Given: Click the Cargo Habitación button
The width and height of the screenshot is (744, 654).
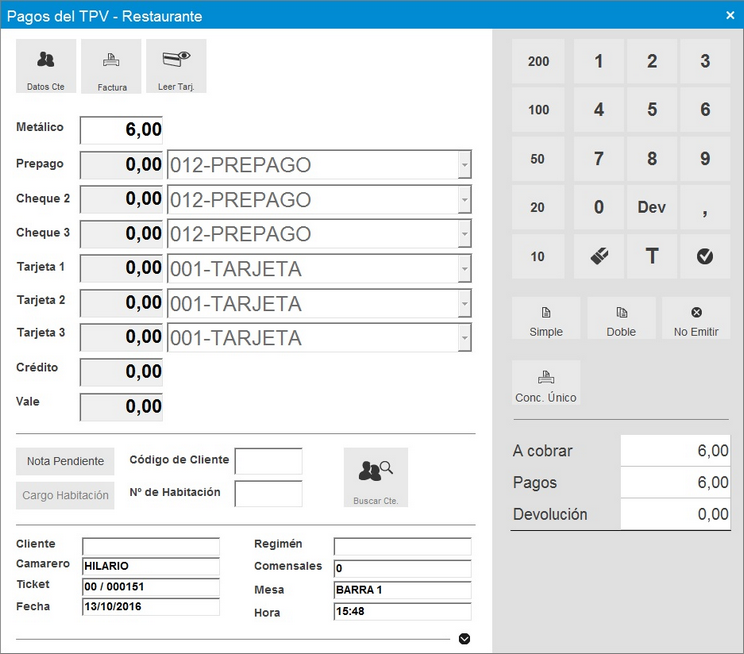Looking at the screenshot, I should pyautogui.click(x=65, y=495).
